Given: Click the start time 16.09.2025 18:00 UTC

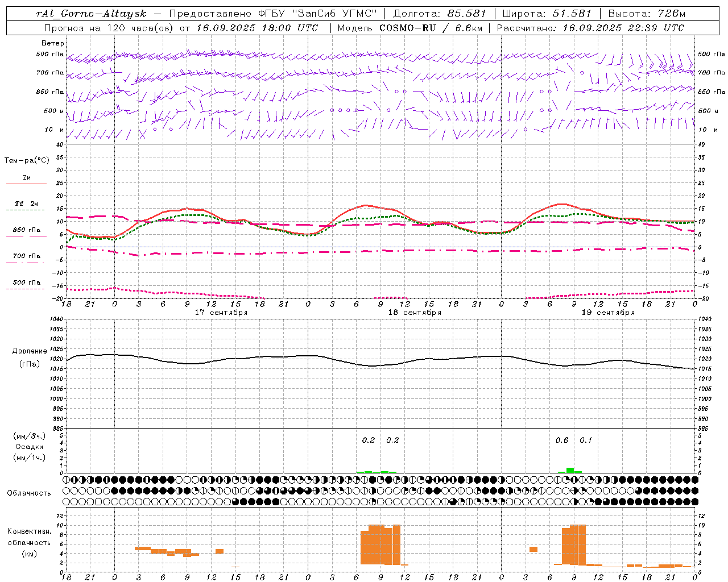Looking at the screenshot, I should [257, 28].
